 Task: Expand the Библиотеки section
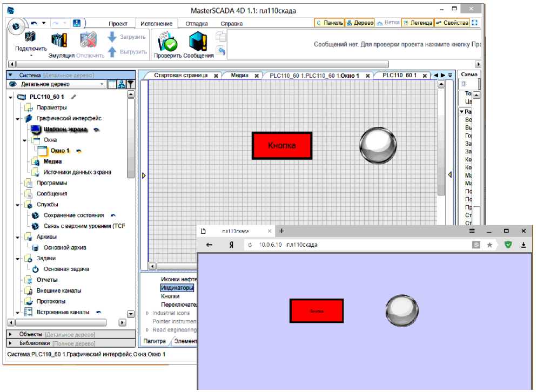(x=10, y=343)
